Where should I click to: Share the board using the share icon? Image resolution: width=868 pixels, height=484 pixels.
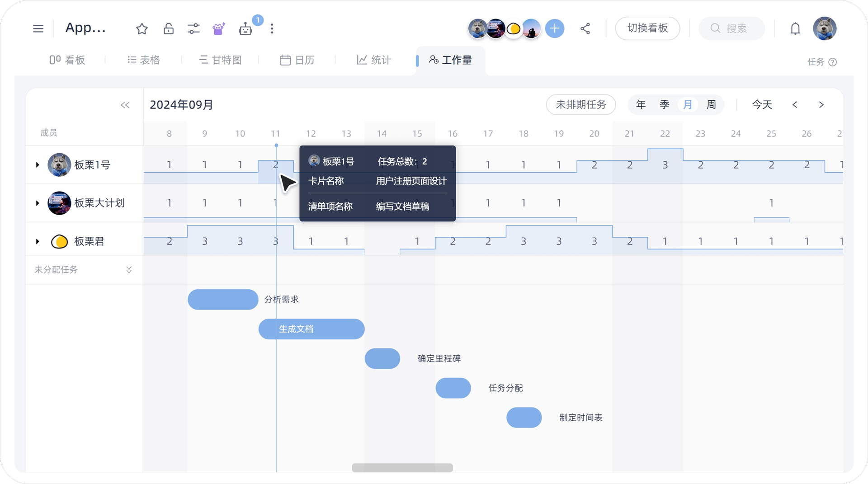click(x=585, y=28)
